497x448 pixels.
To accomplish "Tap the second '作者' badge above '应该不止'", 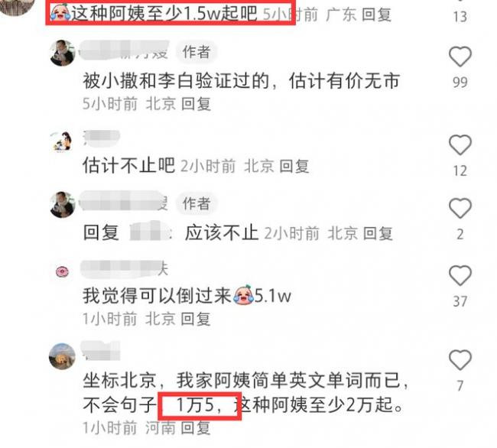I will click(197, 203).
